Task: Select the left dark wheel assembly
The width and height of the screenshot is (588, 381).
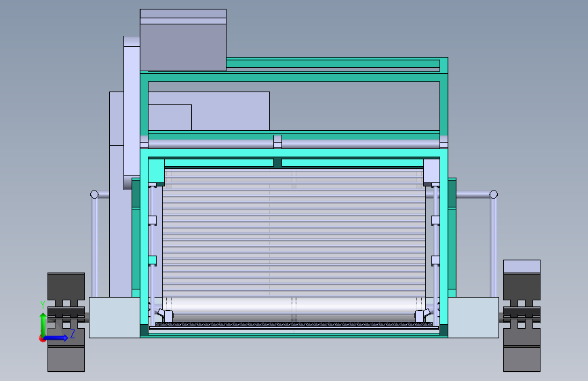Action: pyautogui.click(x=66, y=322)
